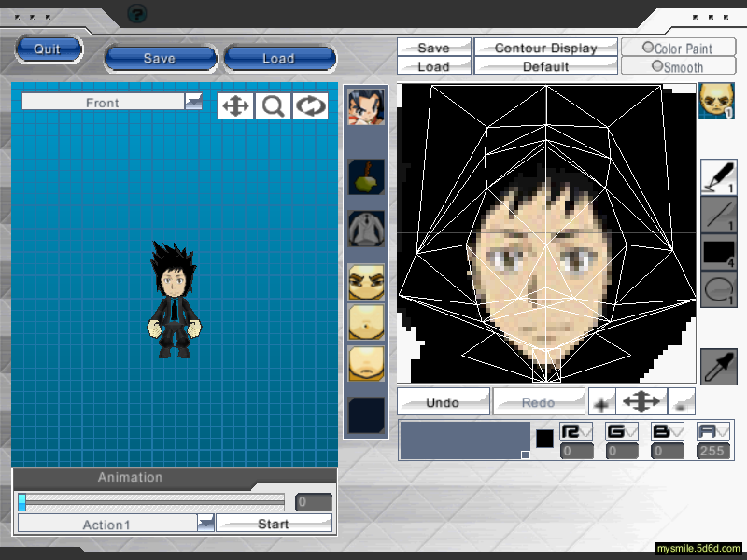
Task: Enable the Color Paint radio option
Action: [x=648, y=48]
